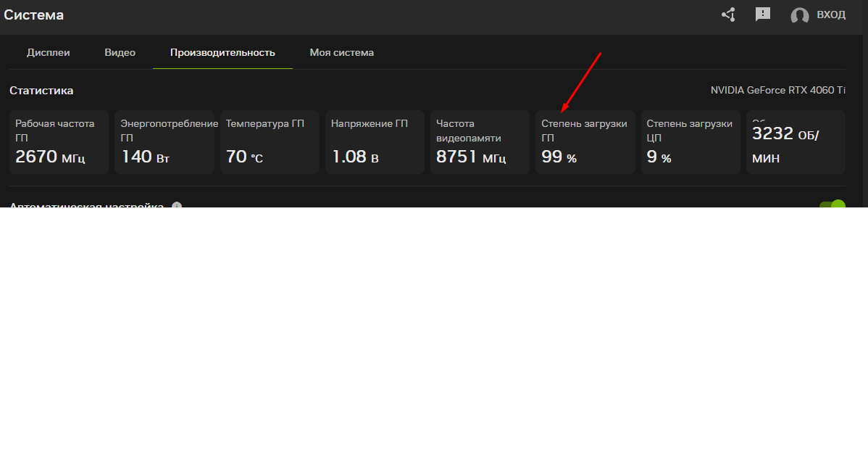Toggle the Автоматическая настройка switch
868x470 pixels.
point(832,205)
